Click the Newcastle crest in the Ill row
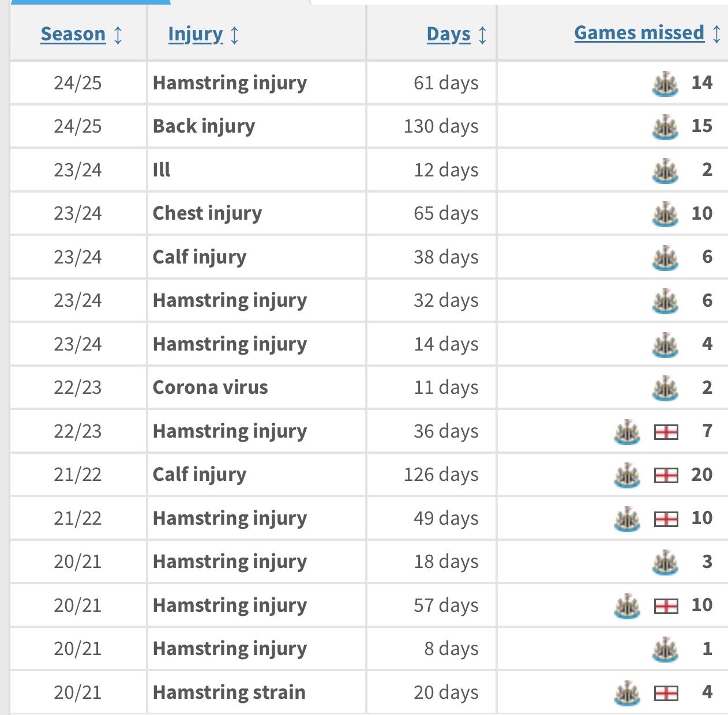This screenshot has height=715, width=728. tap(665, 171)
